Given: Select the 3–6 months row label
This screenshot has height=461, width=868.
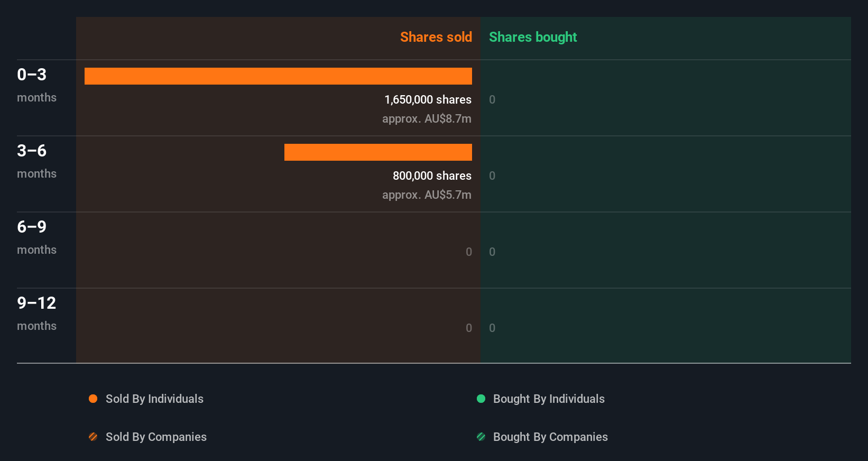Looking at the screenshot, I should [x=36, y=161].
